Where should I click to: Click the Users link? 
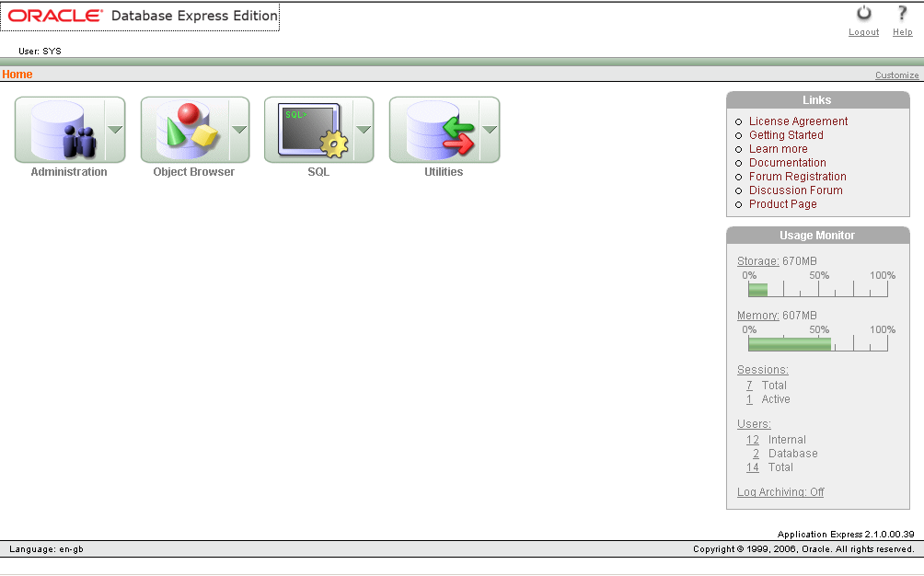point(754,424)
